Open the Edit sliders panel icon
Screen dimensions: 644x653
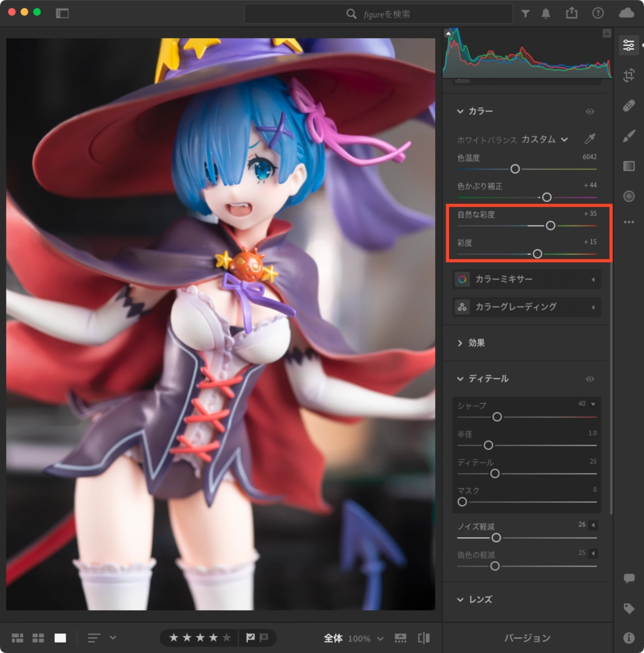pos(629,45)
